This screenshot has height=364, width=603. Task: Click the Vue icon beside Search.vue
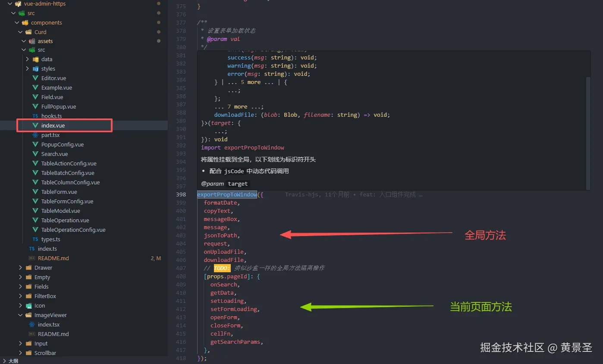point(35,154)
